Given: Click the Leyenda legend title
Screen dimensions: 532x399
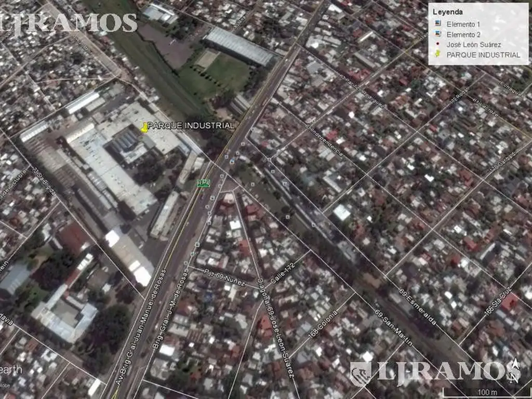Looking at the screenshot, I should [x=448, y=11].
